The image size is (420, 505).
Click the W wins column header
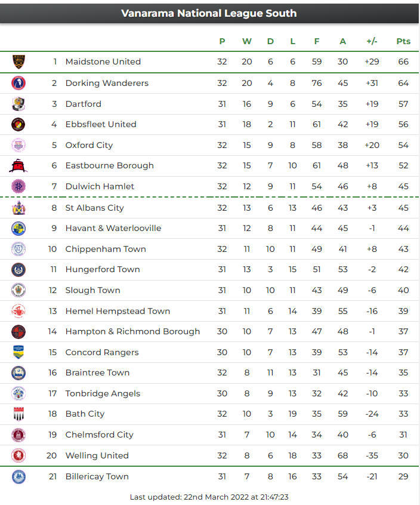(247, 41)
